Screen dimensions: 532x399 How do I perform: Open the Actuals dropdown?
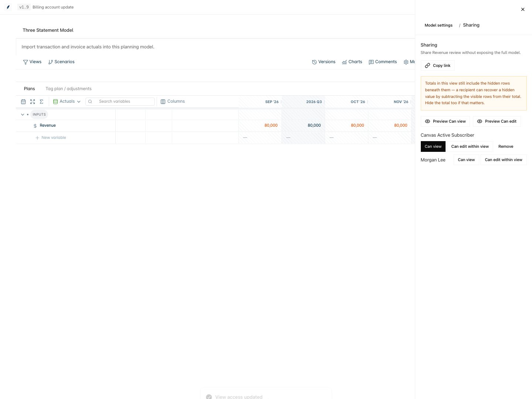pyautogui.click(x=67, y=101)
